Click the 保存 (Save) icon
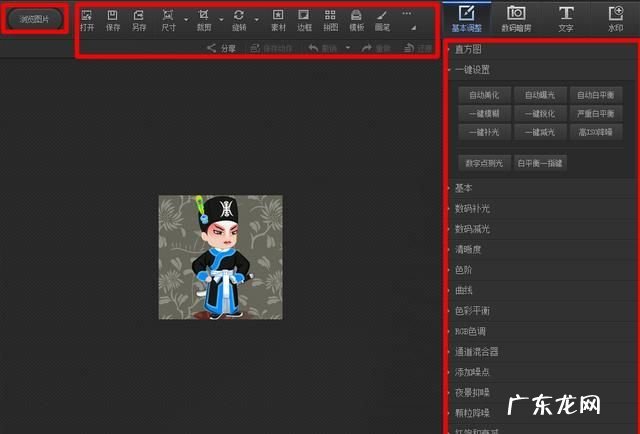Image resolution: width=640 pixels, height=434 pixels. click(112, 19)
